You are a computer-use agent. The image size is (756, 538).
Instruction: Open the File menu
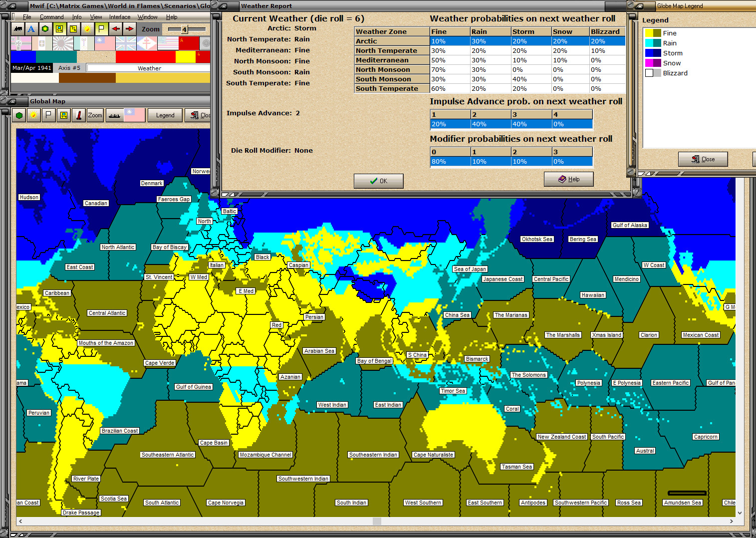[27, 17]
